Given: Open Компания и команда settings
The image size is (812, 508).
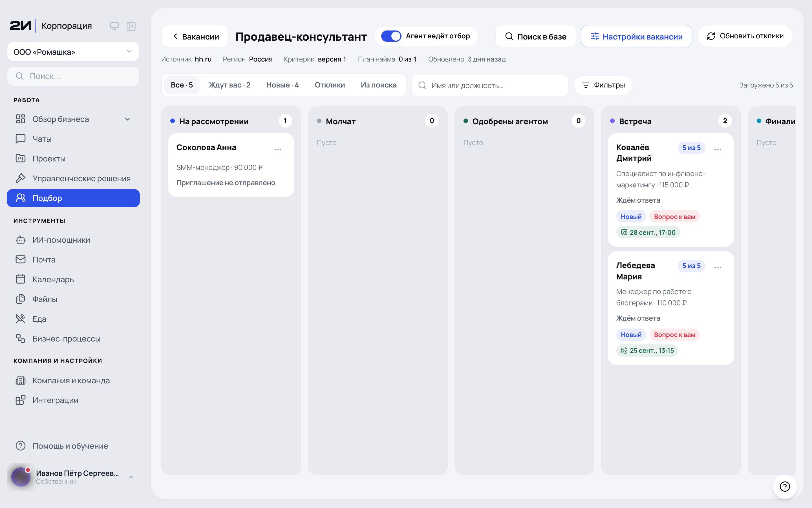Looking at the screenshot, I should pyautogui.click(x=73, y=380).
